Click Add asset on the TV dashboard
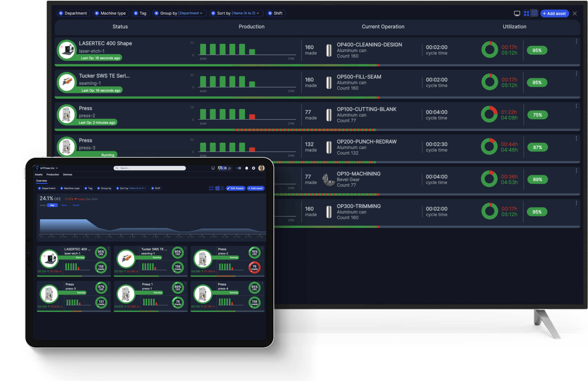Image resolution: width=588 pixels, height=381 pixels. coord(555,14)
